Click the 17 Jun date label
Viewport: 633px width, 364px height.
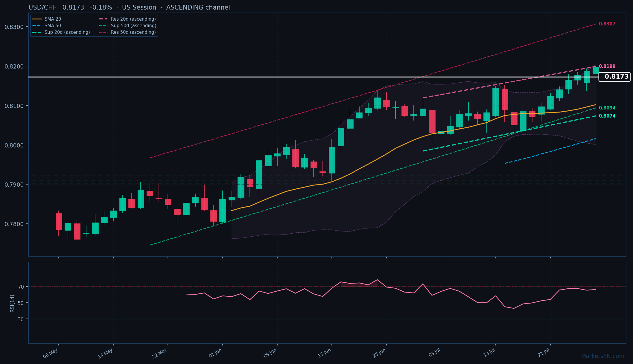click(x=325, y=353)
